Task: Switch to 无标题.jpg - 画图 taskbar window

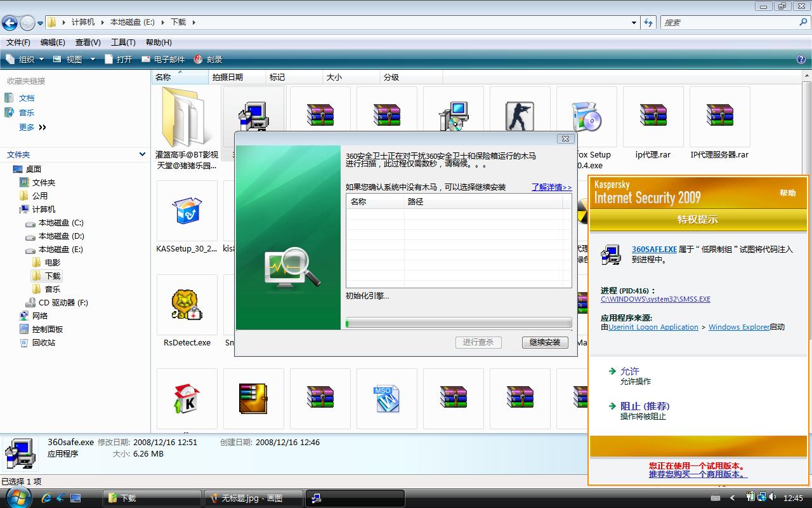Action: [x=254, y=498]
